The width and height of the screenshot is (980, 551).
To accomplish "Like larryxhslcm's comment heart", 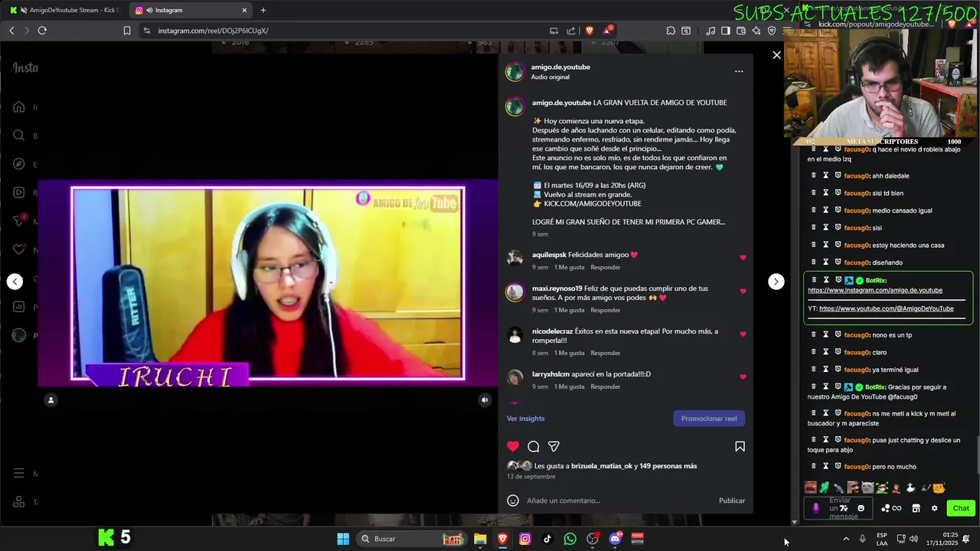I will click(743, 377).
